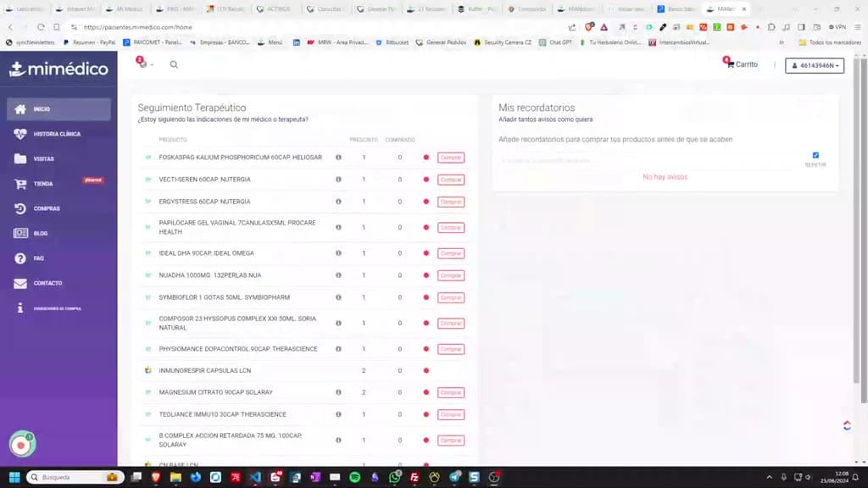Open the Inicio sidebar item
868x488 pixels.
58,109
